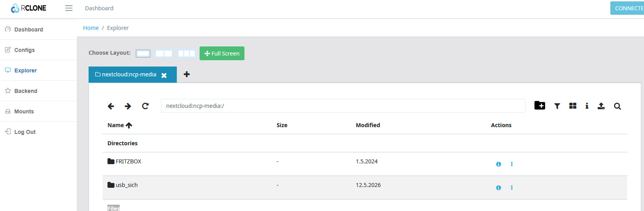Follow the Home breadcrumb link
The width and height of the screenshot is (644, 211).
coord(91,28)
